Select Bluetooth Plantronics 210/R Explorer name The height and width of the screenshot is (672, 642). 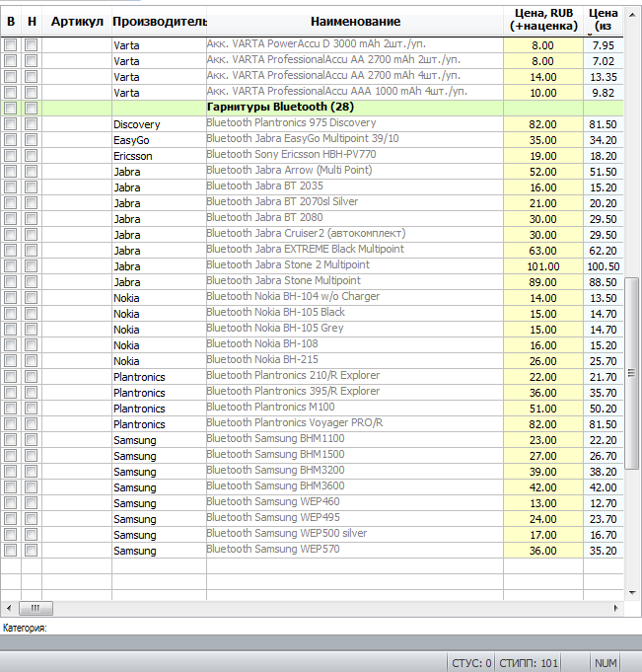[x=293, y=375]
